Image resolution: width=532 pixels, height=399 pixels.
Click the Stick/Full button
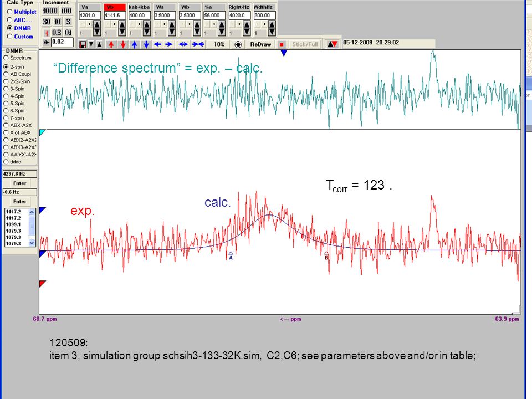click(x=305, y=44)
